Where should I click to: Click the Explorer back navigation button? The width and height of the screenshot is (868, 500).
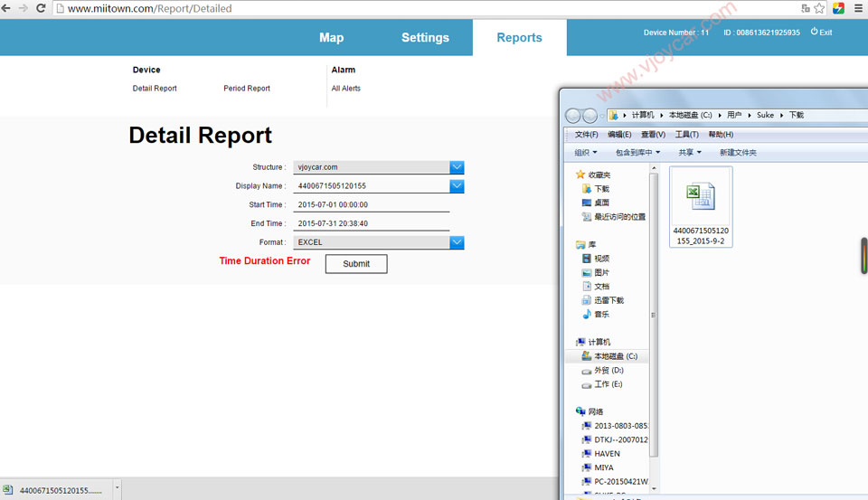573,116
